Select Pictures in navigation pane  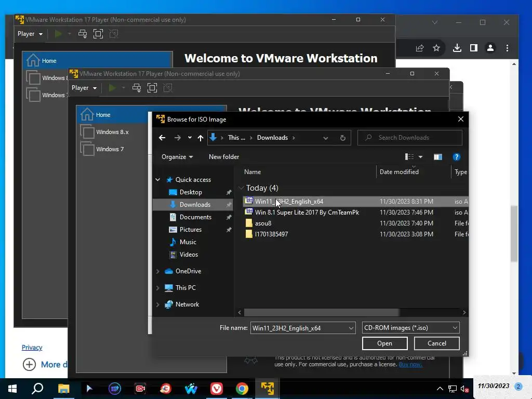190,230
